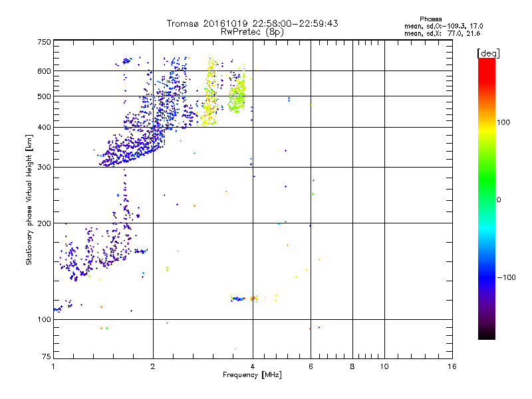
Task: Click the x-axis tick label "16"
Action: (452, 366)
